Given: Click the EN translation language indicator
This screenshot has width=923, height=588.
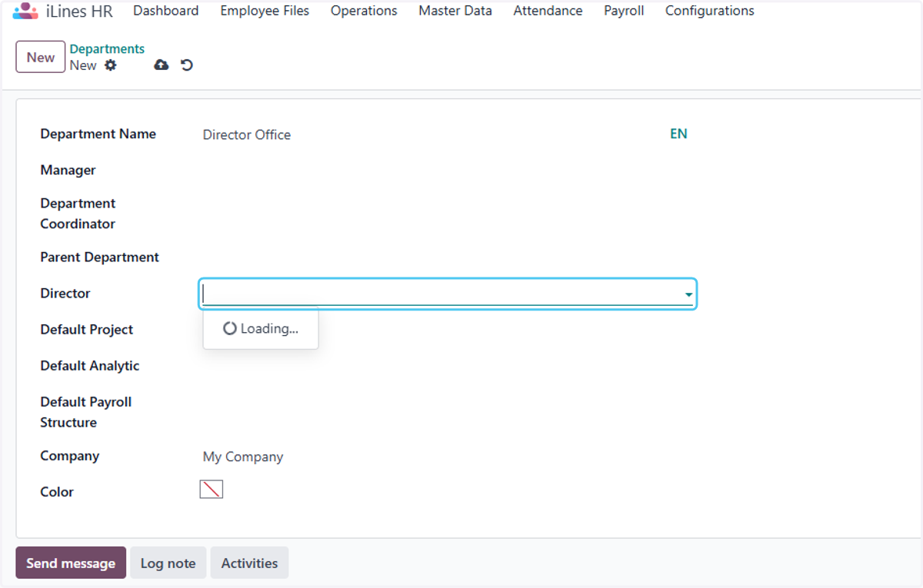Looking at the screenshot, I should pos(678,134).
